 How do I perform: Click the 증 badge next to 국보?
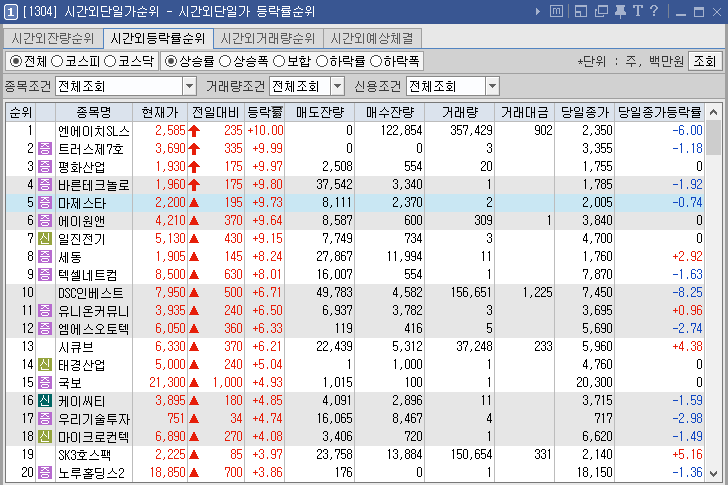click(x=45, y=382)
